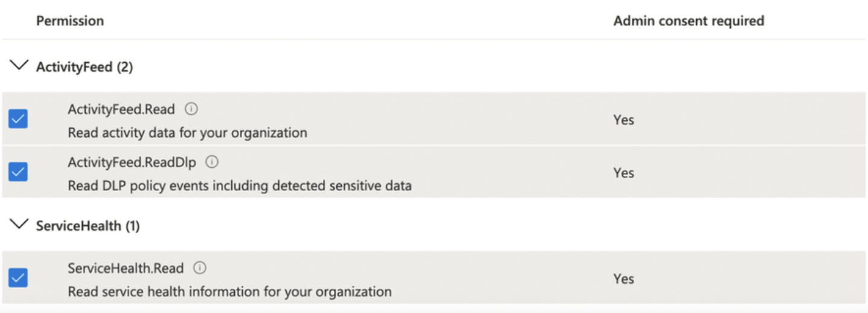Collapse the ServiceHealth group chevron
Screen dimensions: 868x313
point(20,225)
